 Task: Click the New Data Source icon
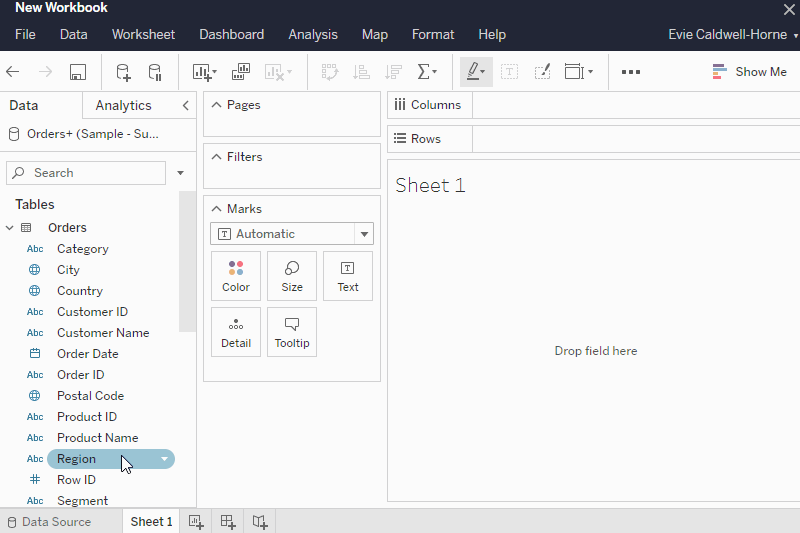tap(123, 72)
